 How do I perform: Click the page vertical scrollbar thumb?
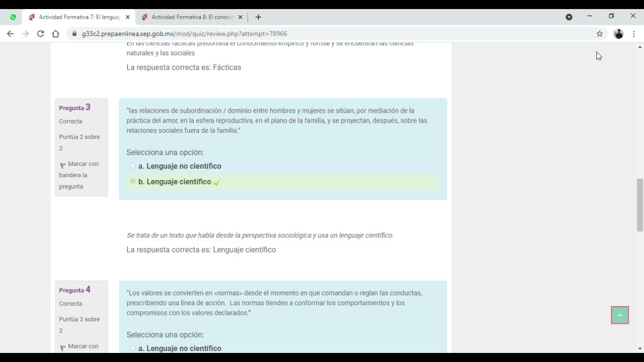point(640,205)
